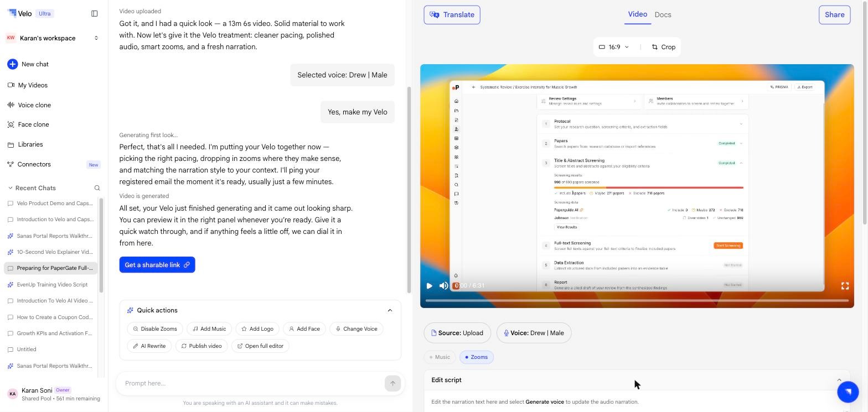The width and height of the screenshot is (868, 412).
Task: Play the video
Action: (429, 286)
